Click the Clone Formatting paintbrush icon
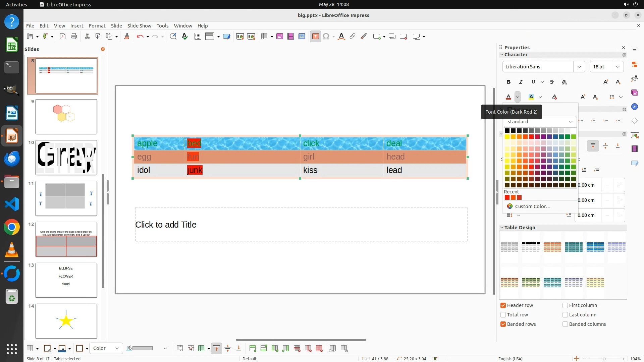The image size is (644, 362). pyautogui.click(x=127, y=37)
